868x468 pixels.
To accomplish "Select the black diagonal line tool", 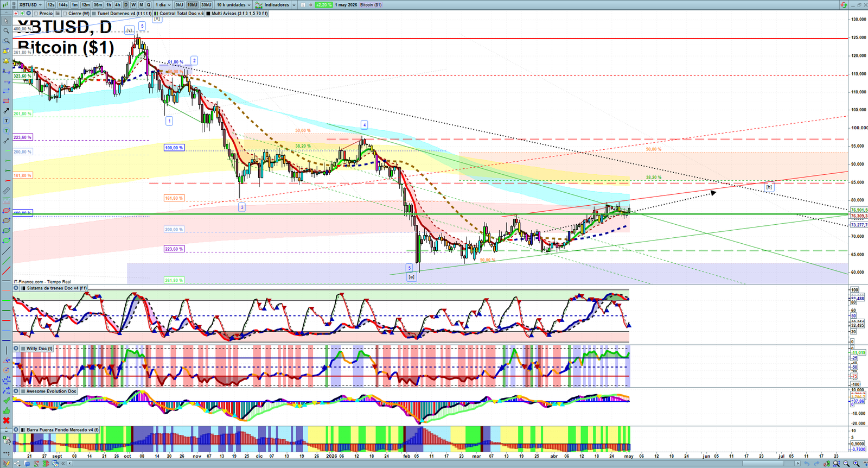I will pyautogui.click(x=7, y=250).
